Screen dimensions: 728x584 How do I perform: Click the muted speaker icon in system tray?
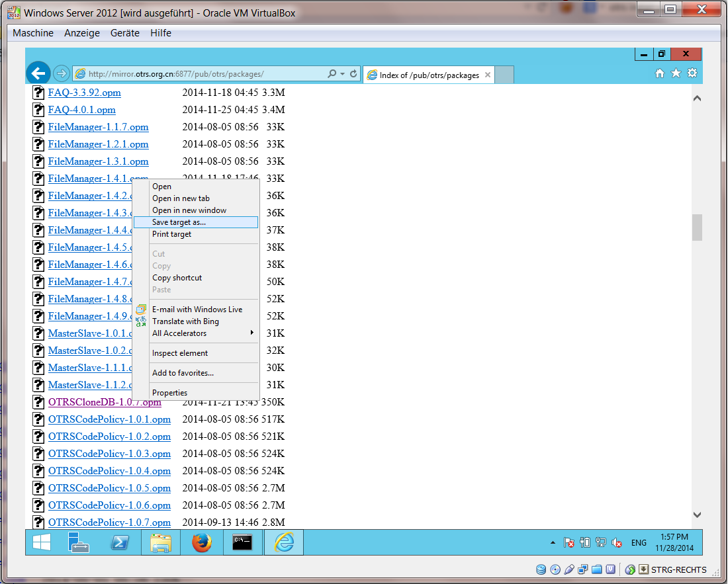(617, 542)
